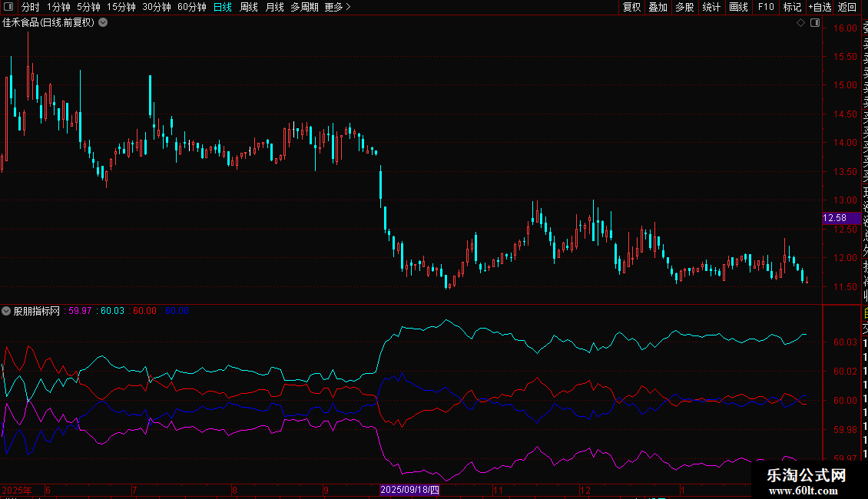Click the 返回 back button

(x=847, y=7)
